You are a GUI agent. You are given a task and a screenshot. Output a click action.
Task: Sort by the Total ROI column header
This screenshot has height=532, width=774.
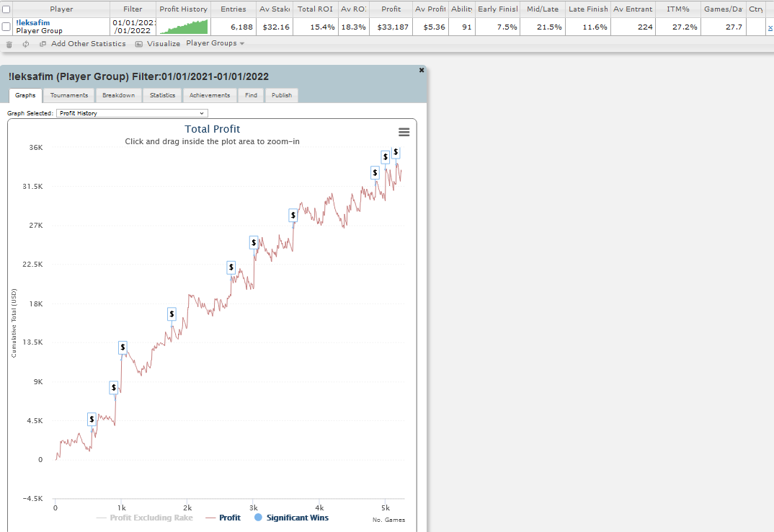(315, 9)
